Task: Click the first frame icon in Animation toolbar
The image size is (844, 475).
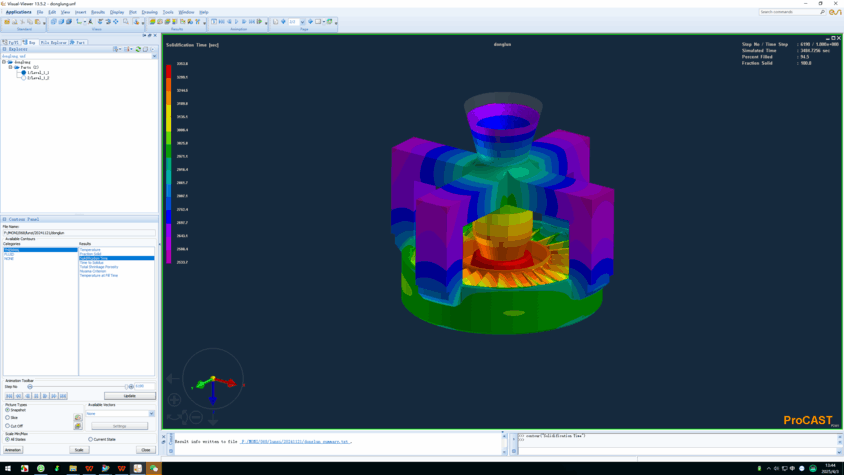Action: pyautogui.click(x=221, y=22)
